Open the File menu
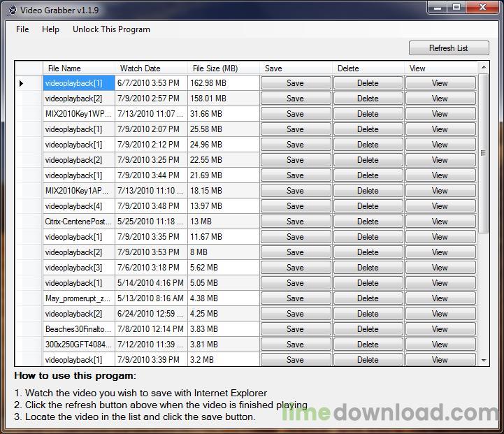The height and width of the screenshot is (434, 504). (x=22, y=29)
